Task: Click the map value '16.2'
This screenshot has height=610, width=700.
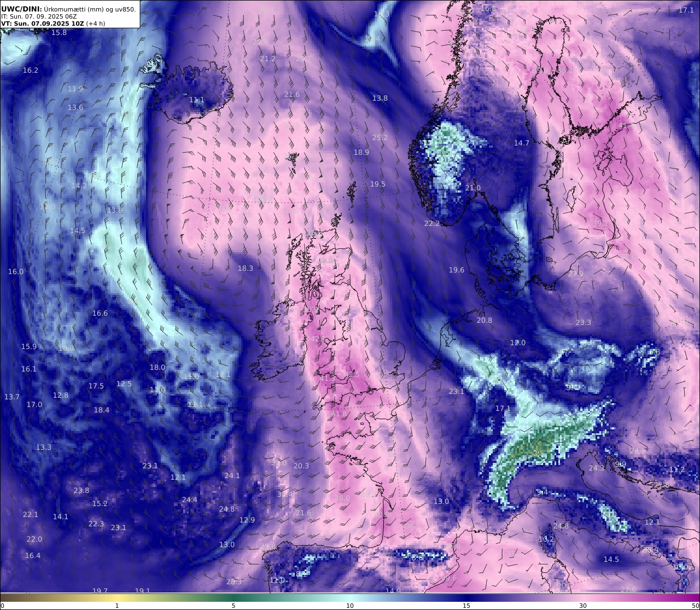Action: pos(31,71)
